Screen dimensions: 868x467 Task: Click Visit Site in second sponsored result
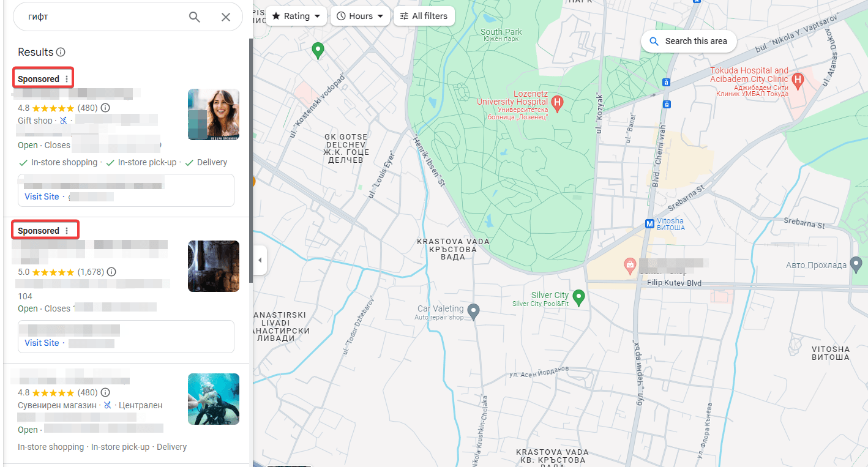point(42,343)
